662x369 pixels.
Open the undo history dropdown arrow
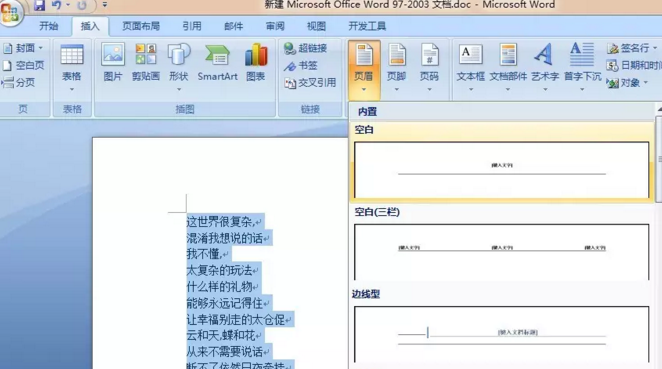68,5
